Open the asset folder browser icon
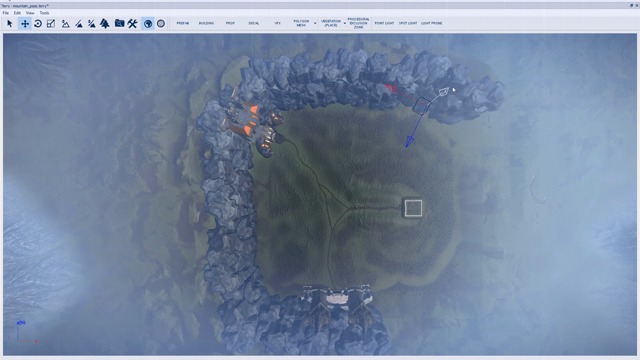The height and width of the screenshot is (360, 640). coord(119,23)
